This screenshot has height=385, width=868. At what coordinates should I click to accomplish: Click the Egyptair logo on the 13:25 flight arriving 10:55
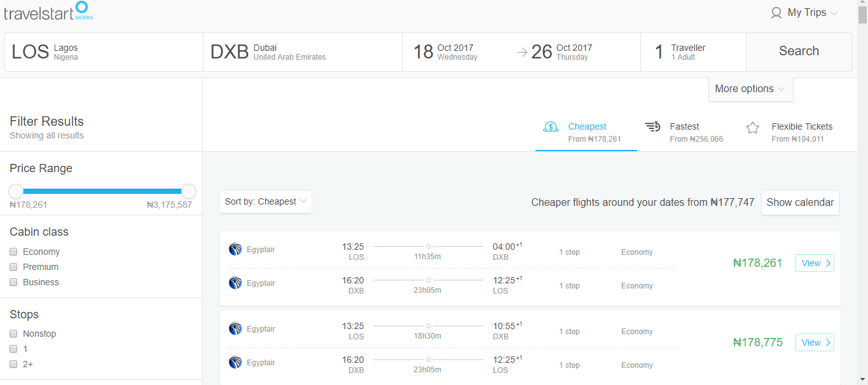coord(235,328)
